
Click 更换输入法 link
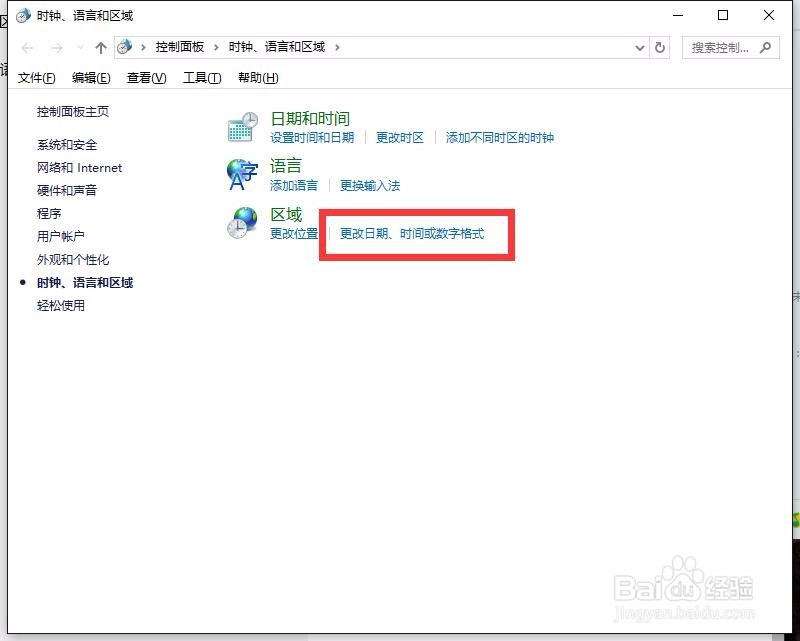pyautogui.click(x=370, y=185)
